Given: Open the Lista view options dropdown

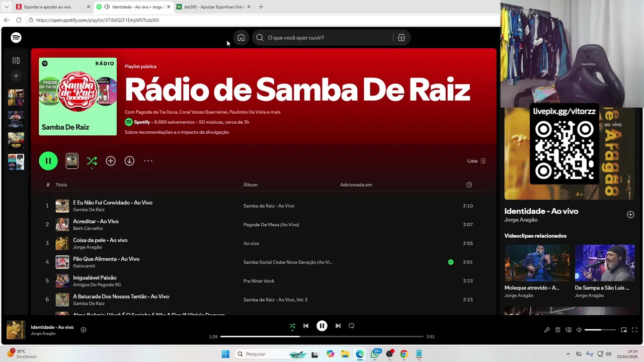Looking at the screenshot, I should (476, 161).
